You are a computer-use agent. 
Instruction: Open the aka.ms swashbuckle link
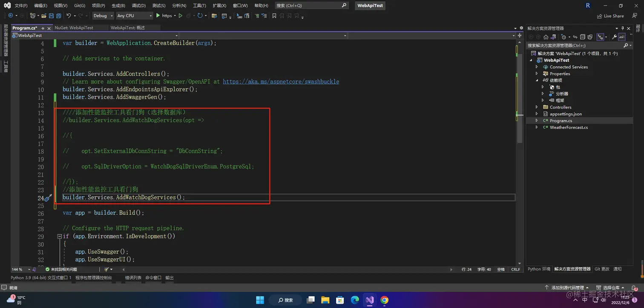pyautogui.click(x=281, y=82)
